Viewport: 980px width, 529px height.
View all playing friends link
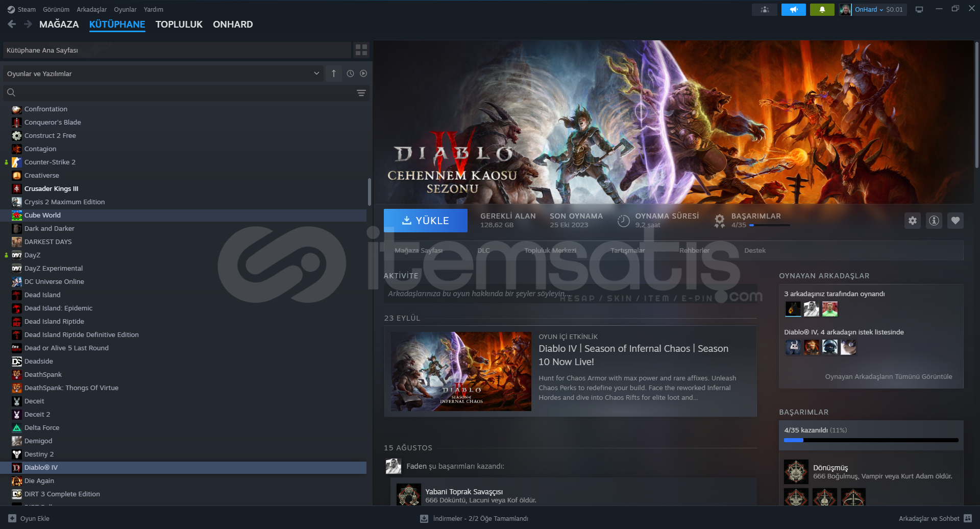[x=889, y=377]
